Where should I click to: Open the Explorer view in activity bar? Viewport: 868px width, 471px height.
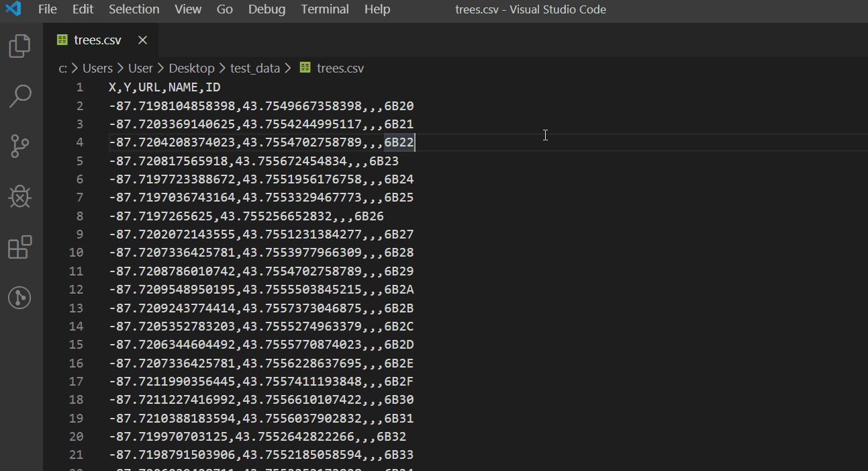coord(19,46)
